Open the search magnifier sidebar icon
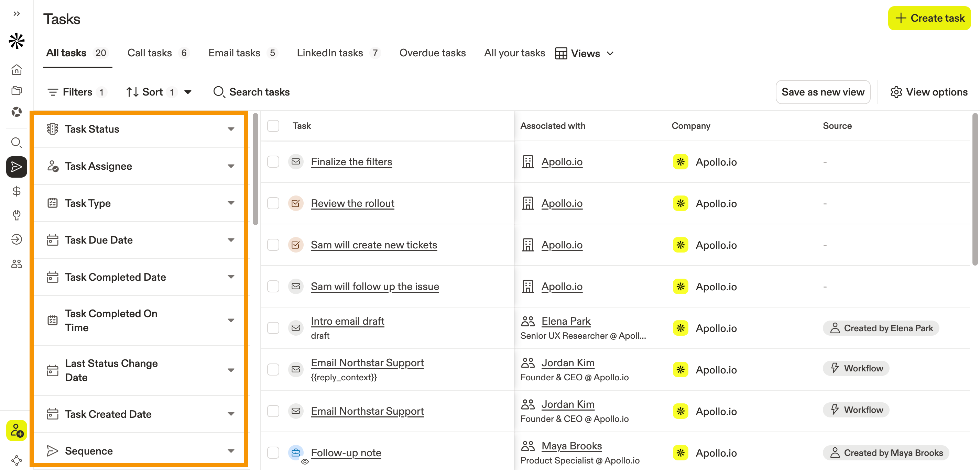Viewport: 980px width, 470px height. [17, 143]
